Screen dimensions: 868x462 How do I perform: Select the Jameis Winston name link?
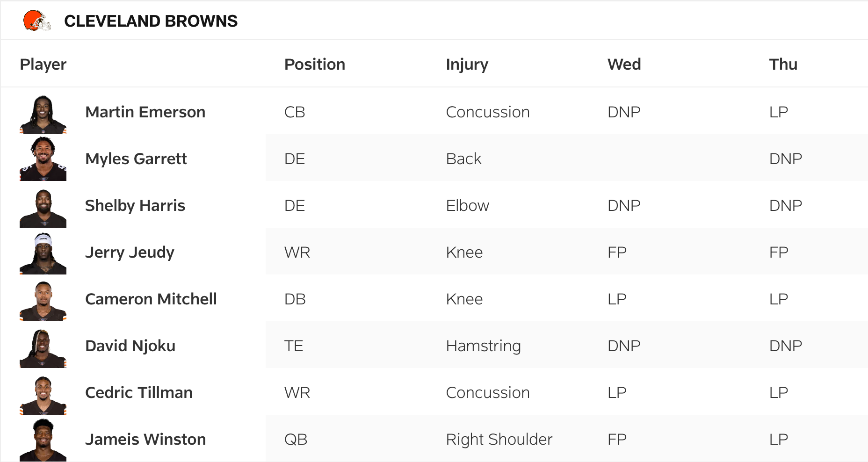pyautogui.click(x=145, y=440)
